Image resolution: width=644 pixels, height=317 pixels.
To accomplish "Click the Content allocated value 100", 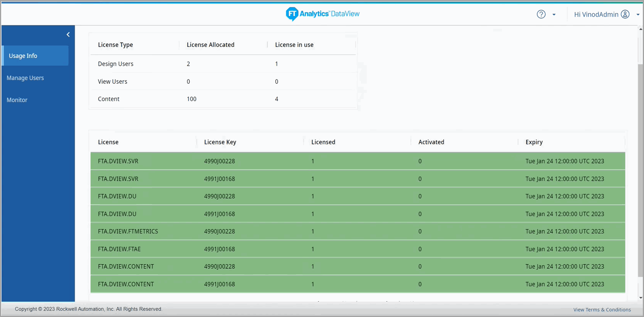I will point(192,99).
